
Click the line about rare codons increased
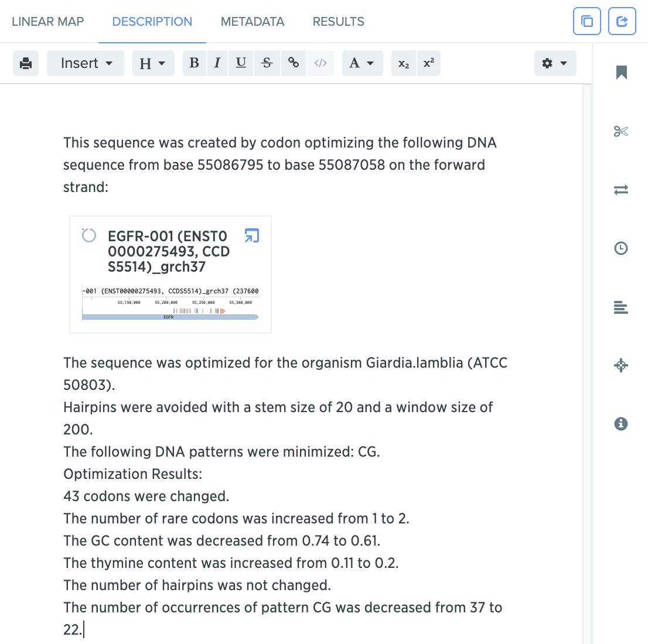pos(236,519)
